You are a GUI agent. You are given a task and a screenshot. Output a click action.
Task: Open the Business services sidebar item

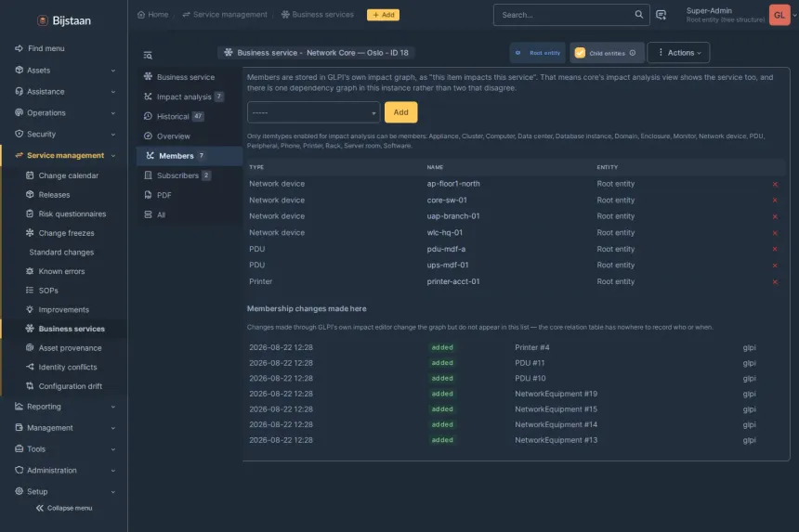coord(65,329)
